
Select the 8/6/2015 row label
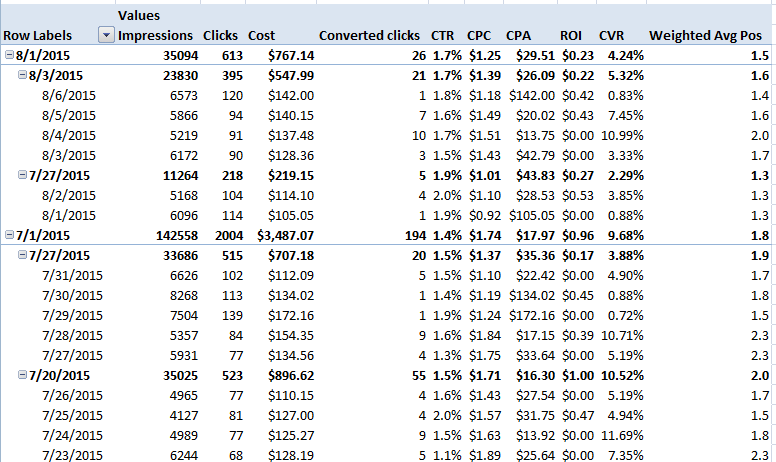click(x=69, y=95)
